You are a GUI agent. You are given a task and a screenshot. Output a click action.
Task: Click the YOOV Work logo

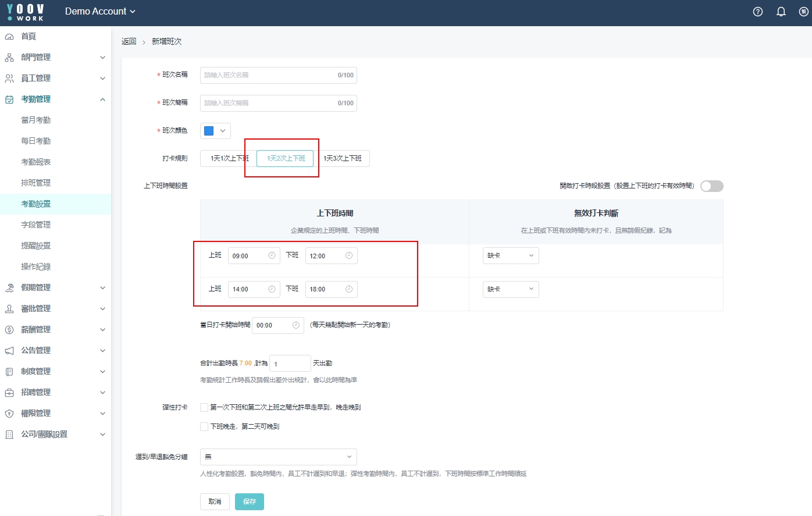(x=25, y=12)
